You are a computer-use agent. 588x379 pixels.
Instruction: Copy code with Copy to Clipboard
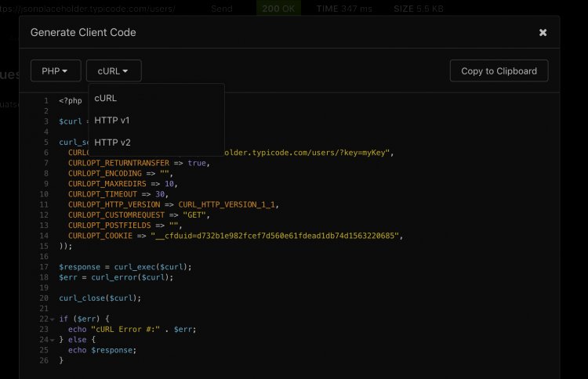point(499,70)
